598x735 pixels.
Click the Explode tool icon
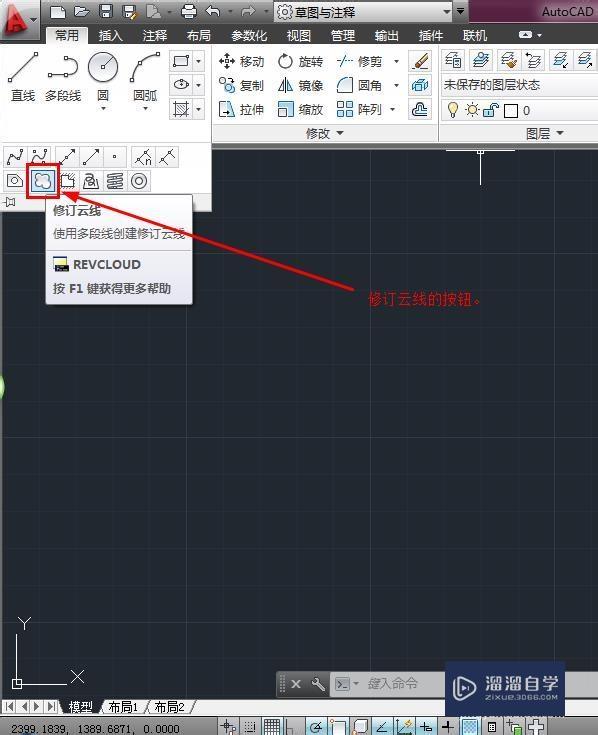click(x=420, y=85)
